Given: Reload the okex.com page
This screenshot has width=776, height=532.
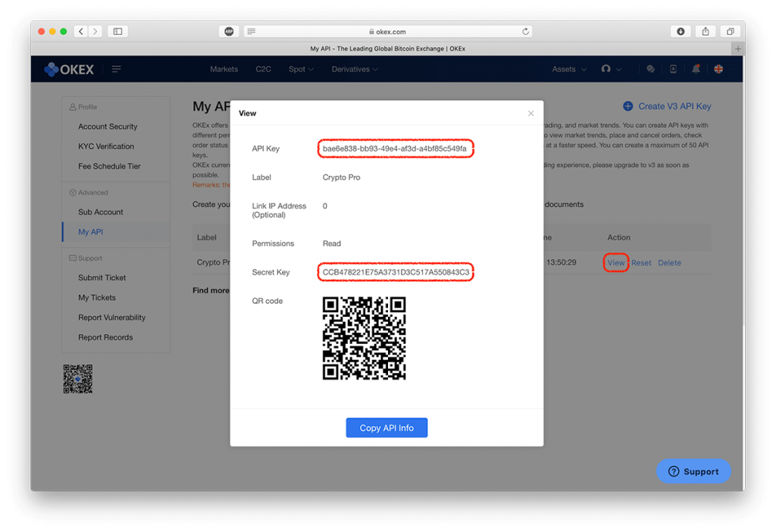Looking at the screenshot, I should tap(526, 32).
